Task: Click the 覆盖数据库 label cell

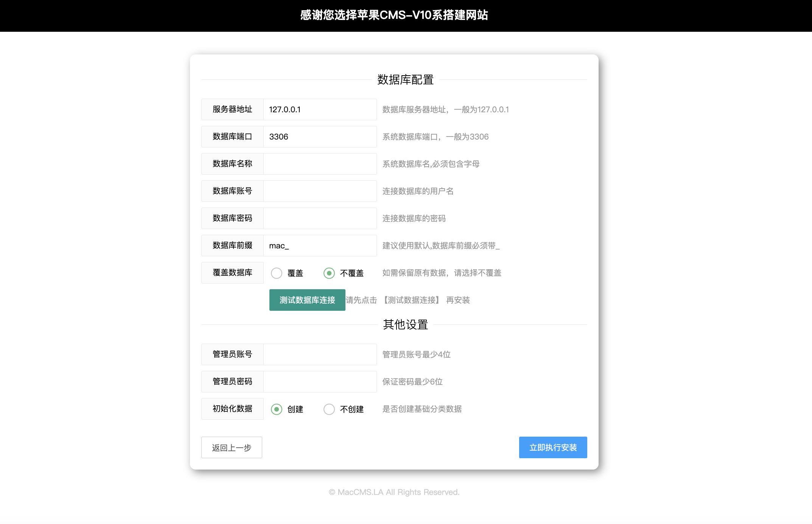Action: (232, 273)
